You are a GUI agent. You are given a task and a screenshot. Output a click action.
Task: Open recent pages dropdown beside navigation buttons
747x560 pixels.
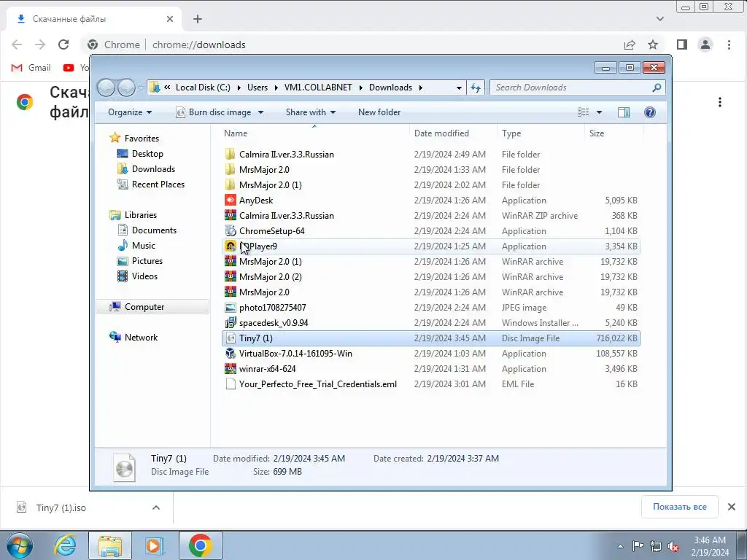pyautogui.click(x=141, y=88)
